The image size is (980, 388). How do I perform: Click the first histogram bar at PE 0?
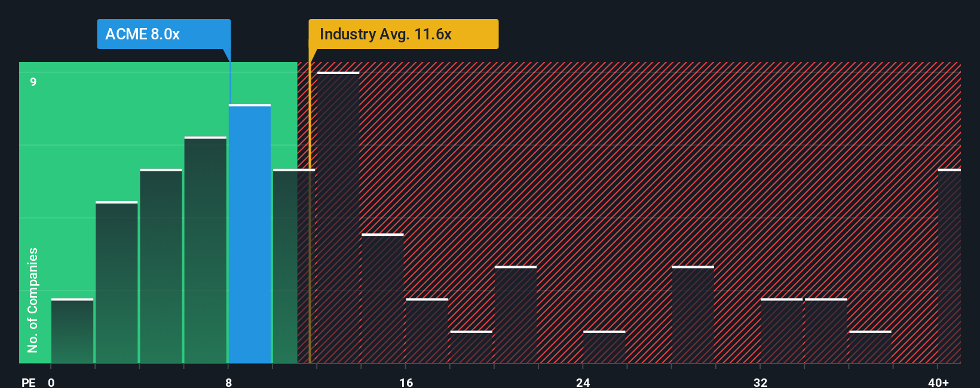point(72,331)
